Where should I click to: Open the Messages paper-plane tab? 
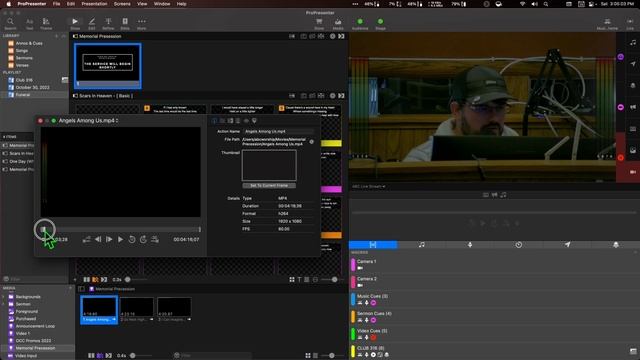[567, 244]
